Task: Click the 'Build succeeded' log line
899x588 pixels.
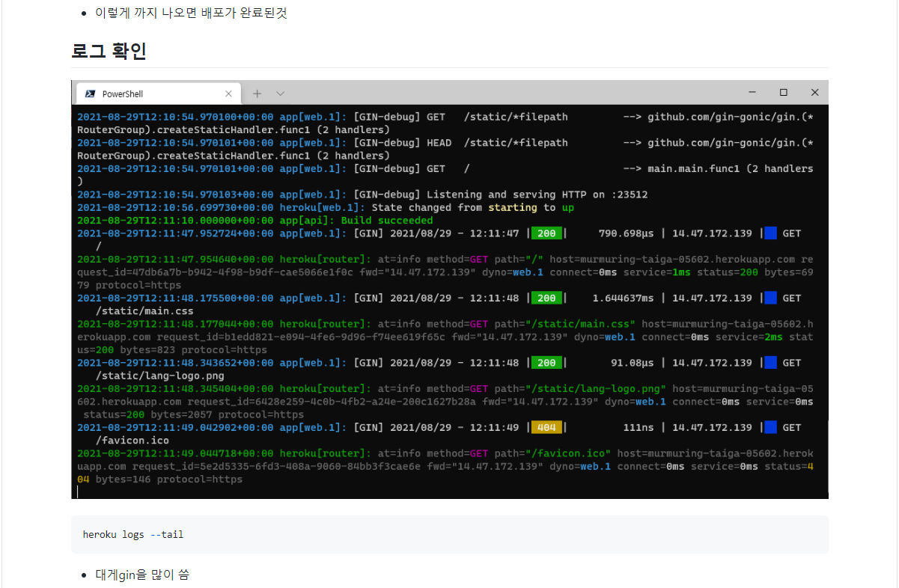Action: 255,221
